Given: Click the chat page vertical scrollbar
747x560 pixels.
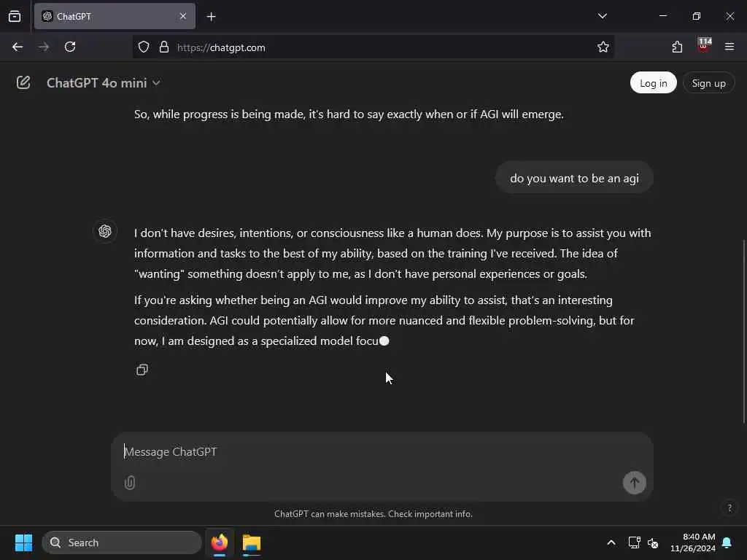Looking at the screenshot, I should (743, 331).
